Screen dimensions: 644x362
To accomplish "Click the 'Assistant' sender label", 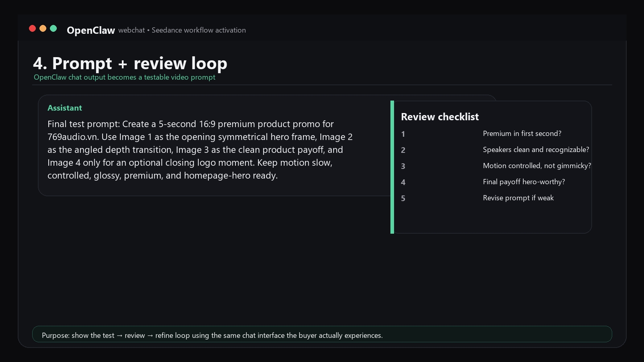I will coord(65,108).
